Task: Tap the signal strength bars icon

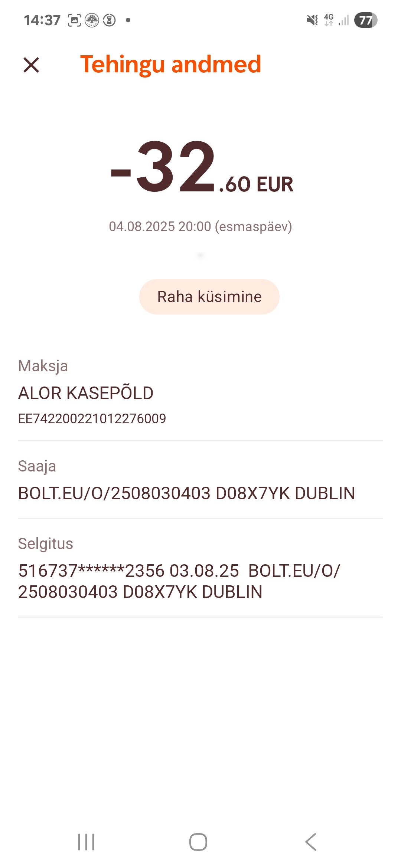Action: (x=344, y=20)
